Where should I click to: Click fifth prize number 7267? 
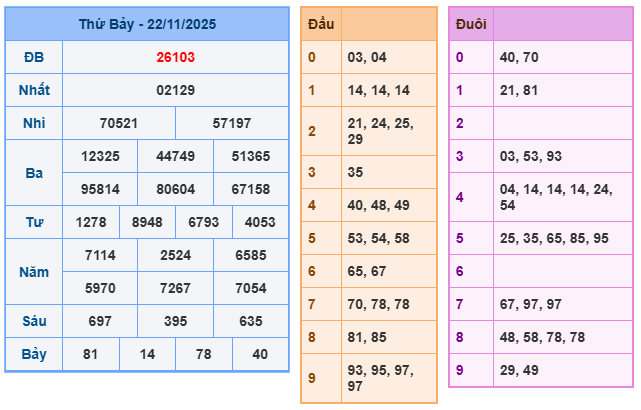click(x=176, y=288)
